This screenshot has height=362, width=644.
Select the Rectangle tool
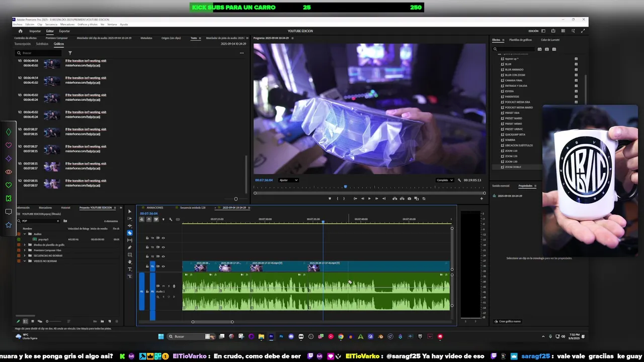point(130,255)
